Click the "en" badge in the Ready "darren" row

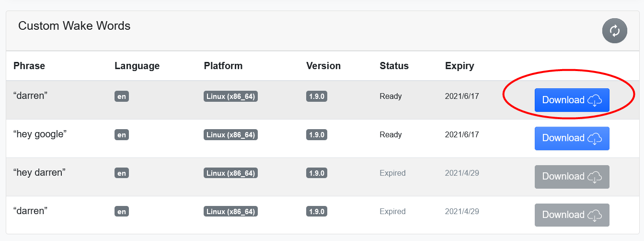[x=122, y=96]
